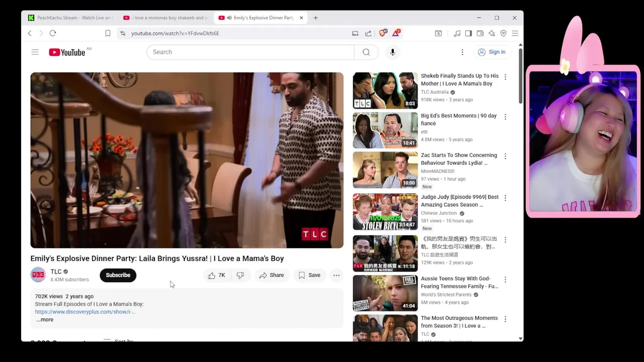The height and width of the screenshot is (362, 644).
Task: Go to YouTube home via logo
Action: pyautogui.click(x=67, y=52)
